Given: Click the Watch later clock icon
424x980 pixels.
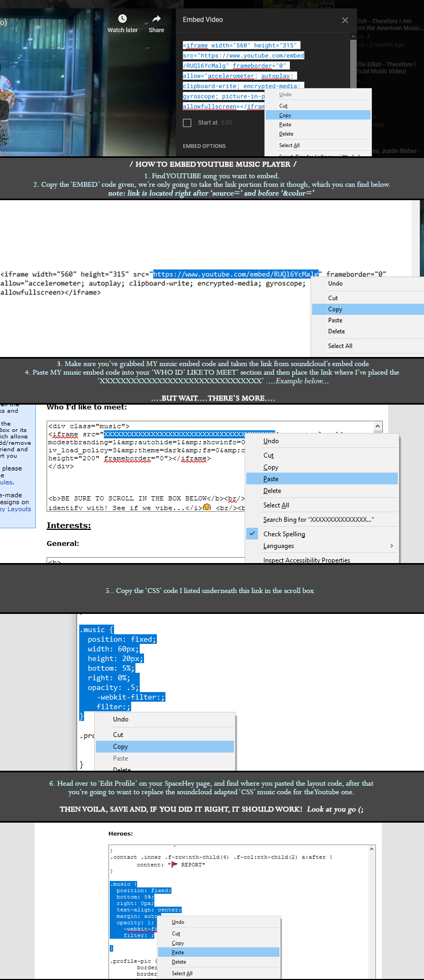Looking at the screenshot, I should (x=123, y=19).
